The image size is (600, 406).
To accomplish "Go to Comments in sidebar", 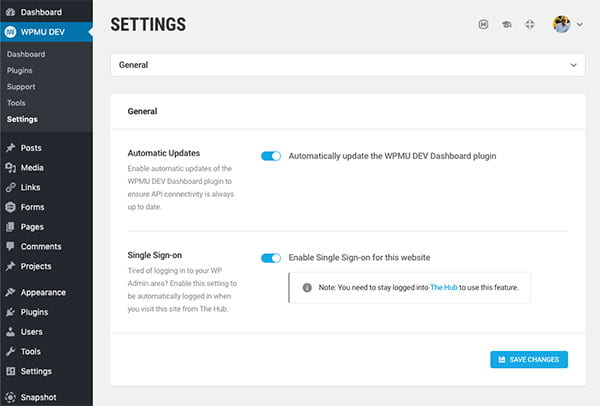I will (x=40, y=246).
